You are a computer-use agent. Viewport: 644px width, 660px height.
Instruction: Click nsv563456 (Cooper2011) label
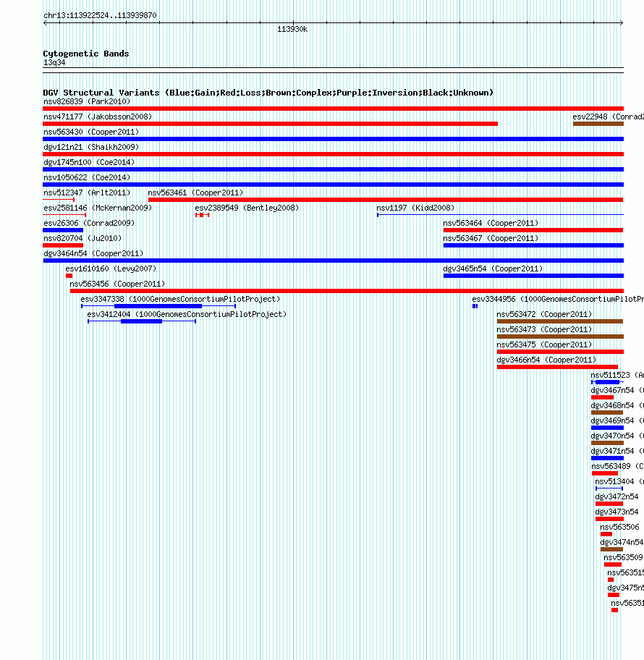117,283
